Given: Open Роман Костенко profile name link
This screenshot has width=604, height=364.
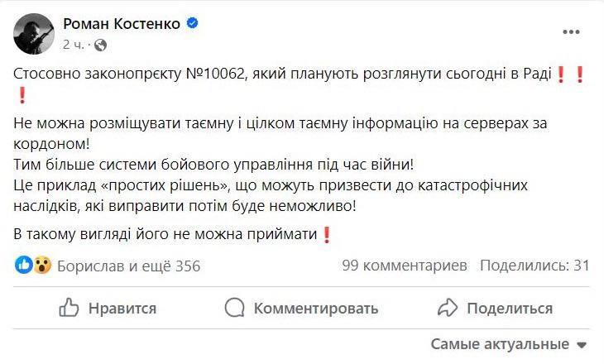Looking at the screenshot, I should 122,25.
